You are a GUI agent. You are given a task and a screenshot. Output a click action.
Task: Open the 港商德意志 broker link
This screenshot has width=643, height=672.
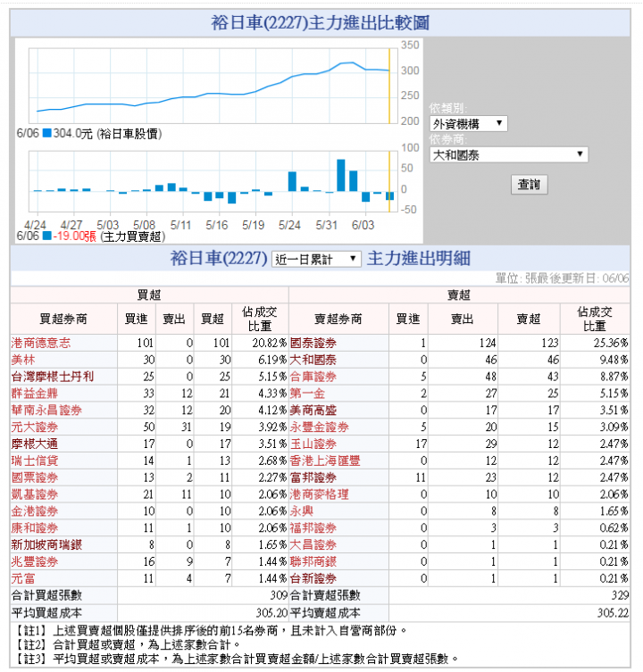[x=41, y=343]
